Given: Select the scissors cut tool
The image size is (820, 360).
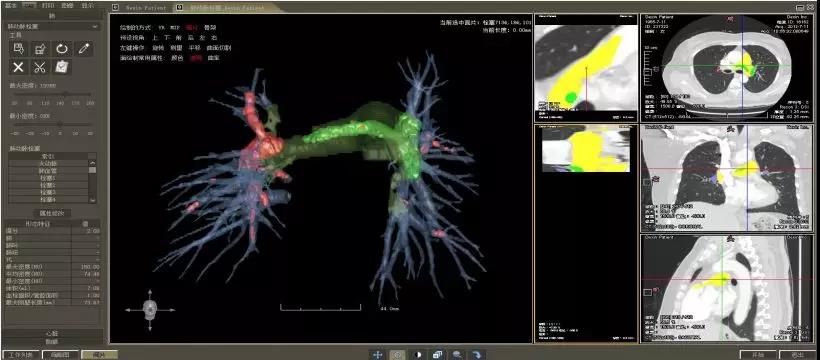Looking at the screenshot, I should click(40, 67).
